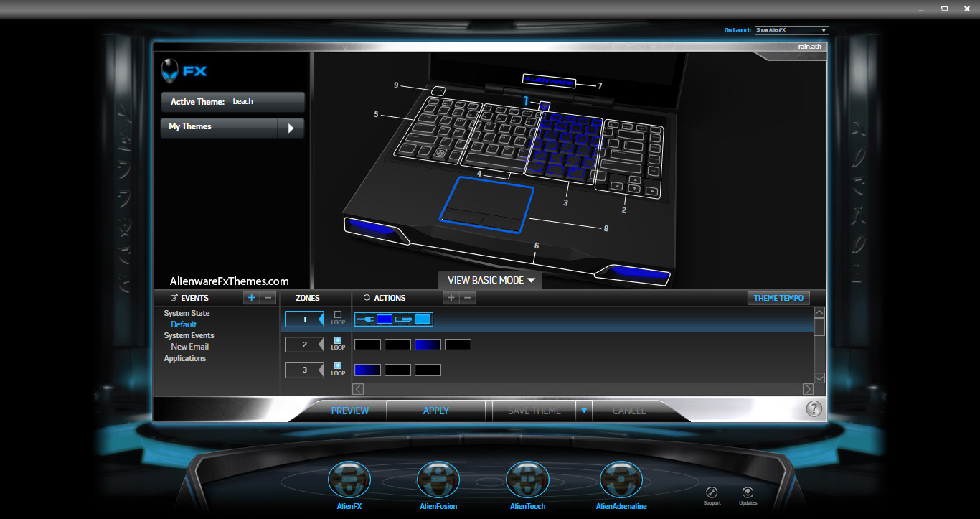The width and height of the screenshot is (980, 519).
Task: Toggle the Loop checkbox for zone 2
Action: click(x=338, y=340)
